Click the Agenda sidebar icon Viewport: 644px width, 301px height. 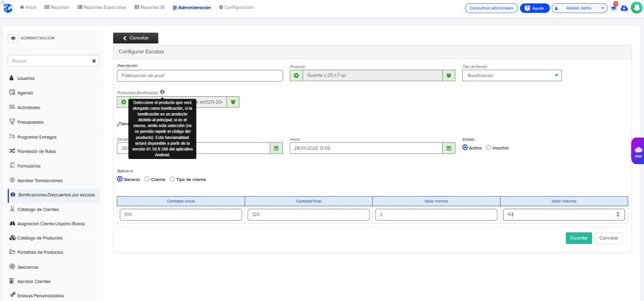[x=12, y=93]
